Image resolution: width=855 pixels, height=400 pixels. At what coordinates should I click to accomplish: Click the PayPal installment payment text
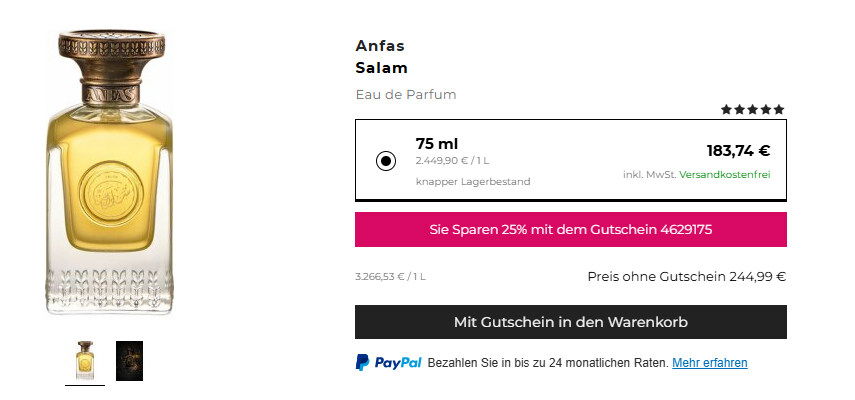coord(547,362)
